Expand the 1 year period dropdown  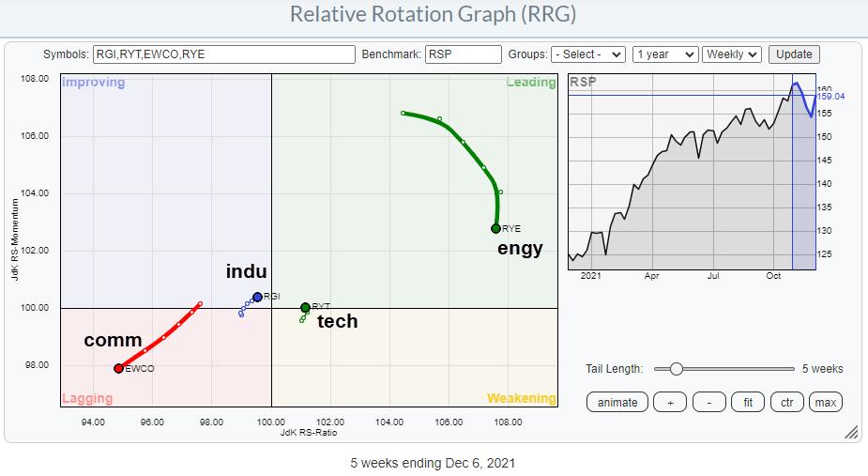coord(664,54)
